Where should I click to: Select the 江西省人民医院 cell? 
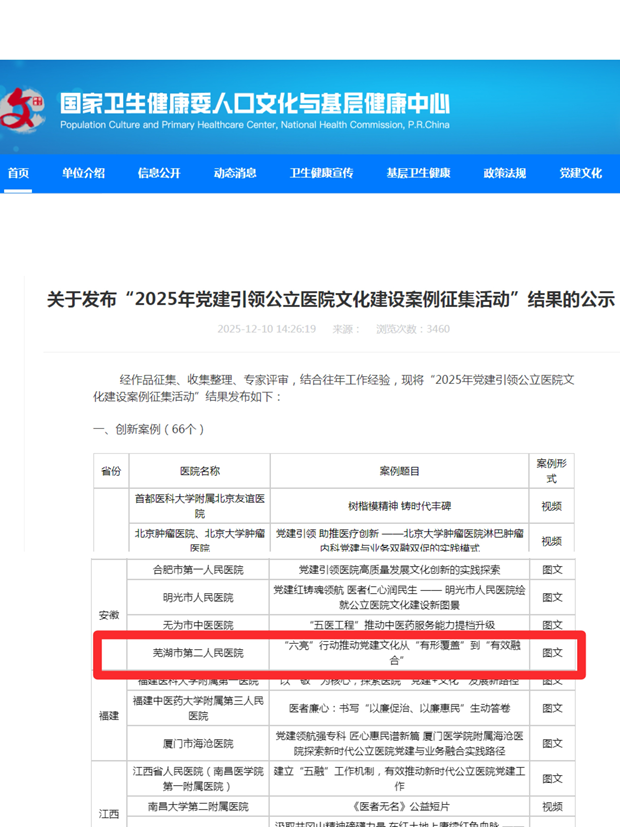tap(198, 778)
